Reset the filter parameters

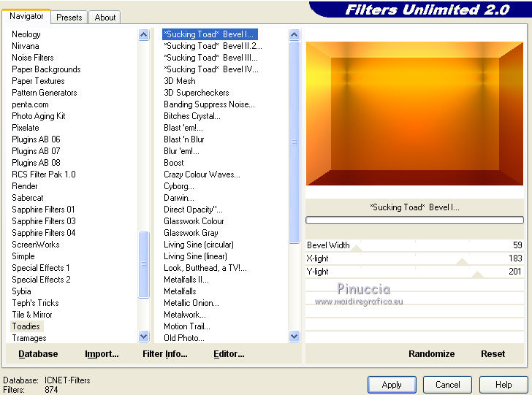click(x=493, y=354)
